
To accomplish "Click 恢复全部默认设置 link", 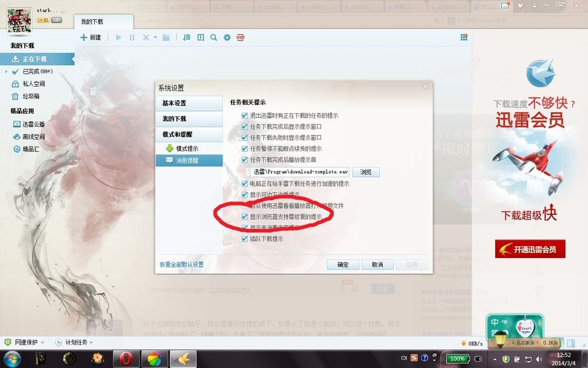I will tap(182, 265).
